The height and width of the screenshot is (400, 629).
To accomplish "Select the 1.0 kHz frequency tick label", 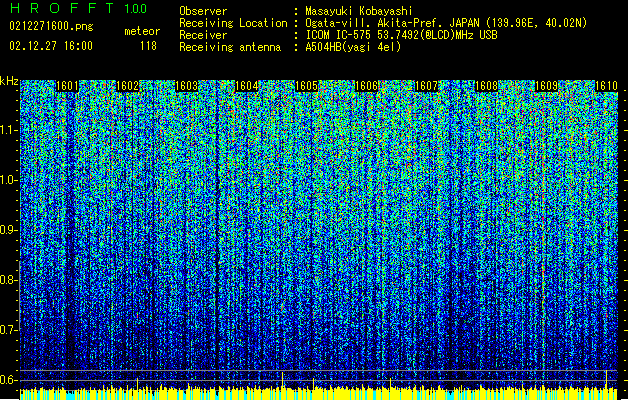I will click(x=10, y=180).
